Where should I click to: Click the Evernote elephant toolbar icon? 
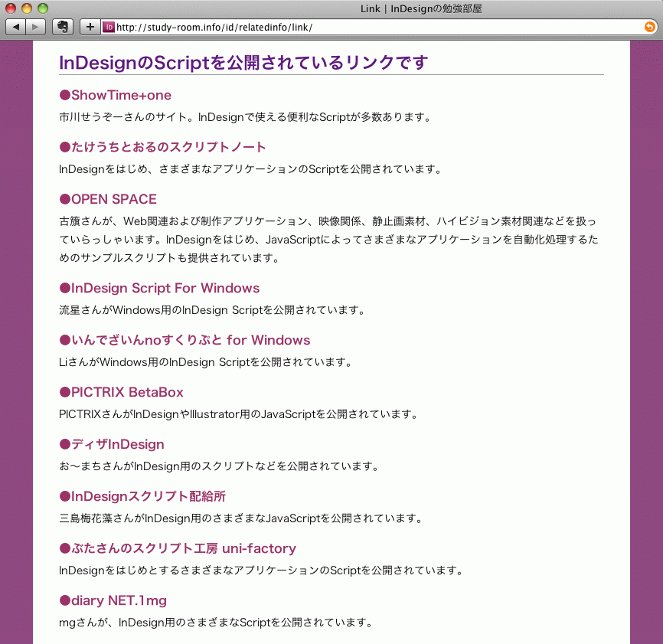click(63, 27)
